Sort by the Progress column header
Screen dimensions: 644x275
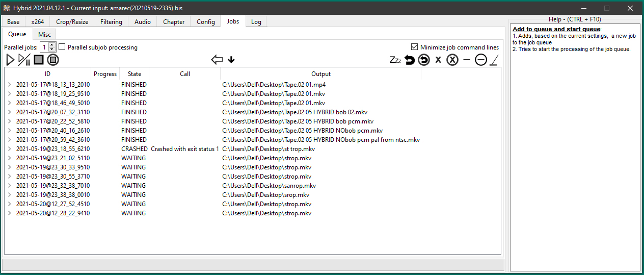click(105, 74)
